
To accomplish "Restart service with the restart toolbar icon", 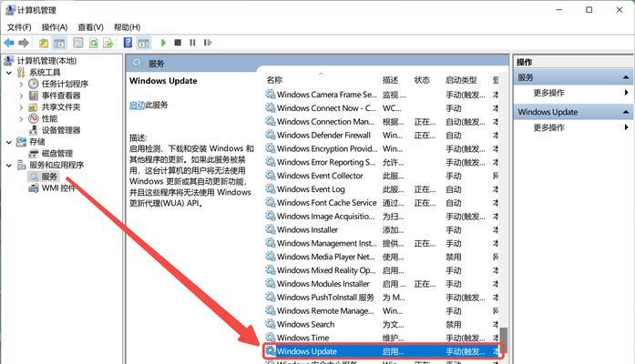I will click(x=208, y=43).
